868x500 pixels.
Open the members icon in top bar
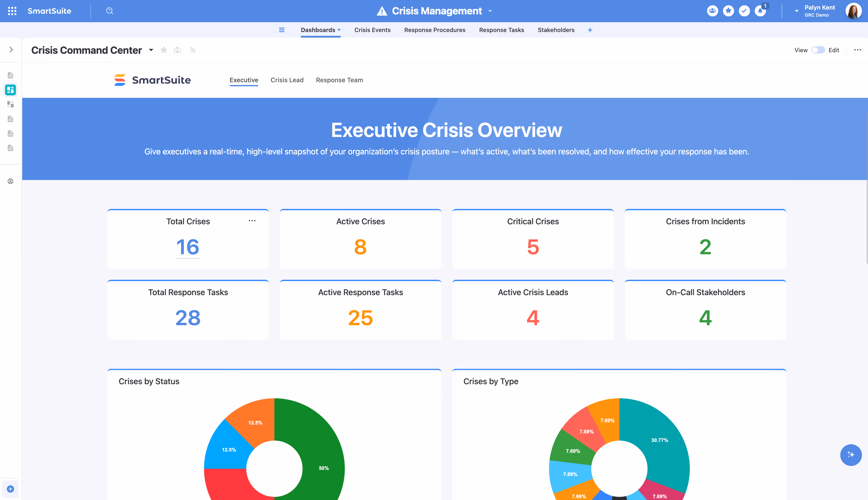pos(712,11)
